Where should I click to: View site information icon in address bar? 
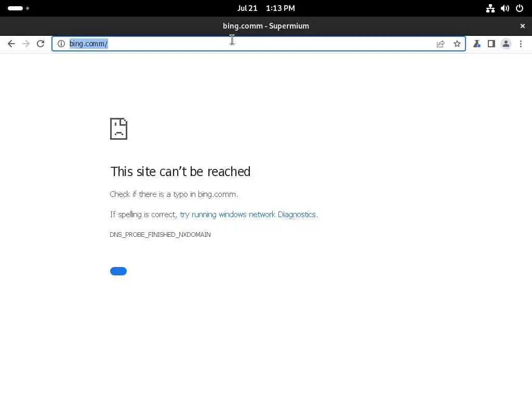point(61,44)
